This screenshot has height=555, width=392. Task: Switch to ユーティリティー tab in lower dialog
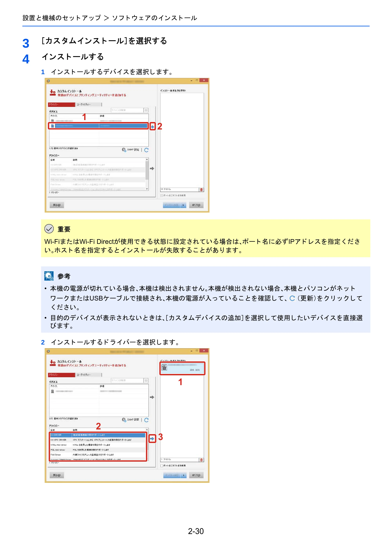pos(88,375)
